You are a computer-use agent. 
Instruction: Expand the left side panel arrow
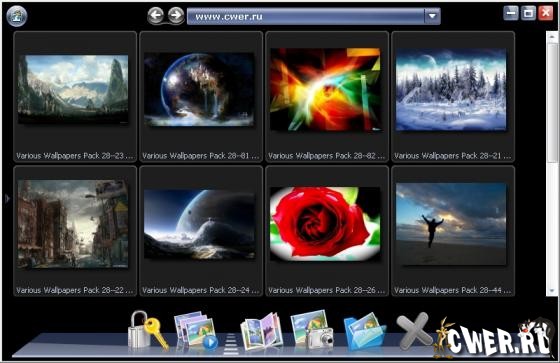click(7, 199)
